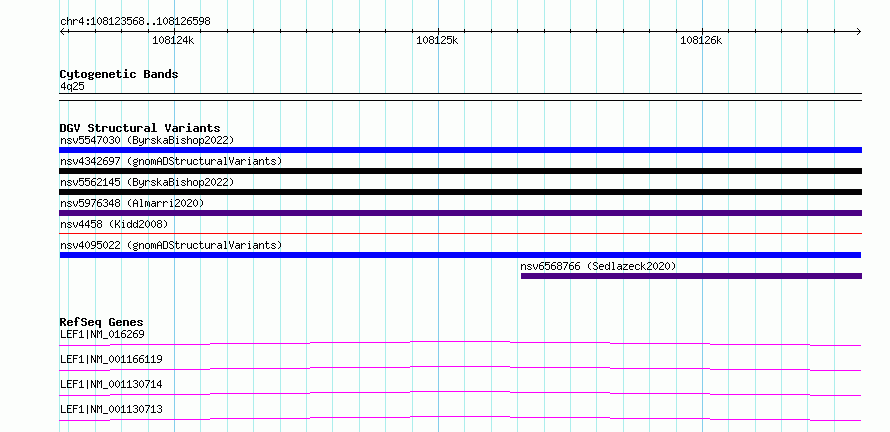Click the nsv4458 (Kidd2008) label
Image resolution: width=890 pixels, height=432 pixels.
tap(114, 224)
